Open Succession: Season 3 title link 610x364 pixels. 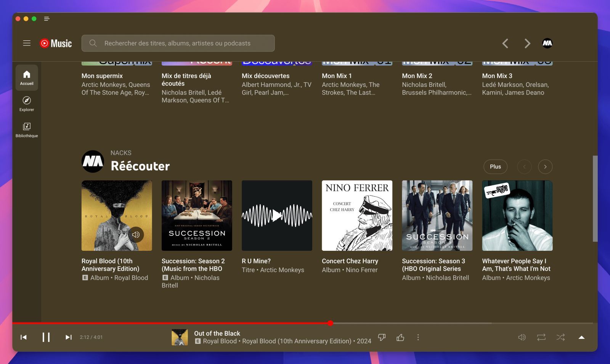point(433,265)
